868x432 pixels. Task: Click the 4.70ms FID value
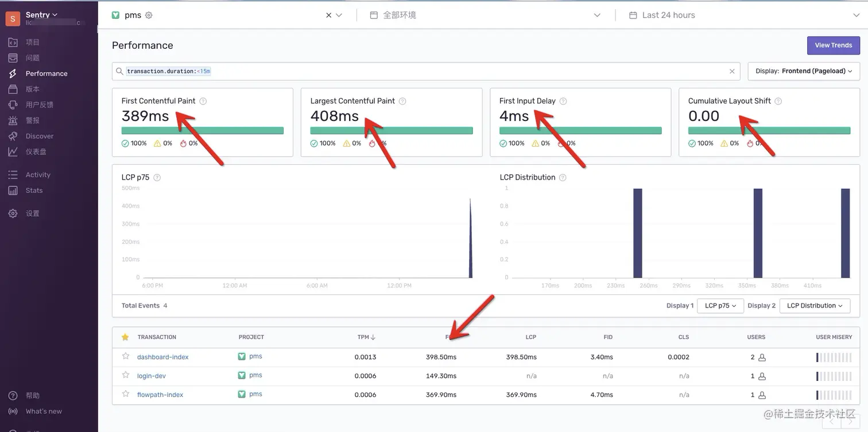pyautogui.click(x=602, y=395)
